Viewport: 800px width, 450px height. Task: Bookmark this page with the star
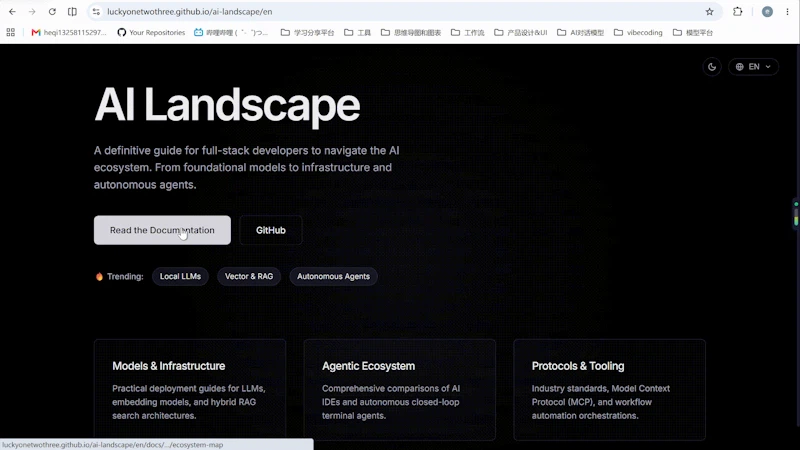[x=709, y=11]
